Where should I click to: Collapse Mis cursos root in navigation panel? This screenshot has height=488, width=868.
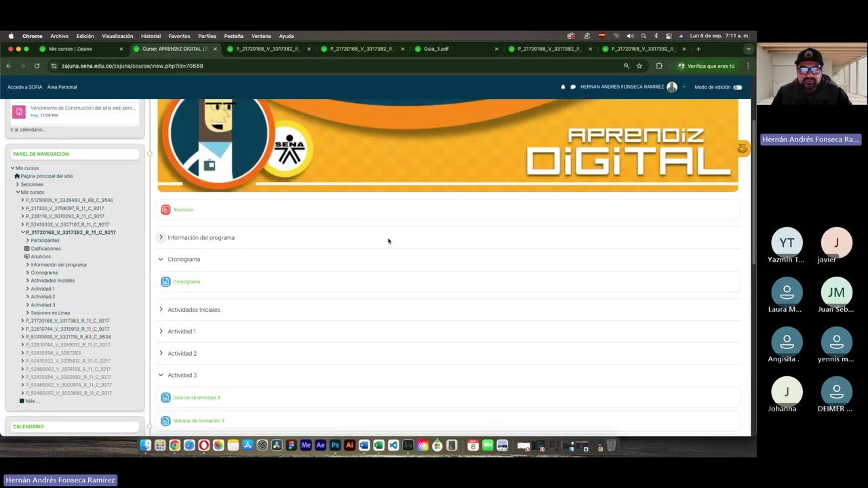(x=12, y=168)
